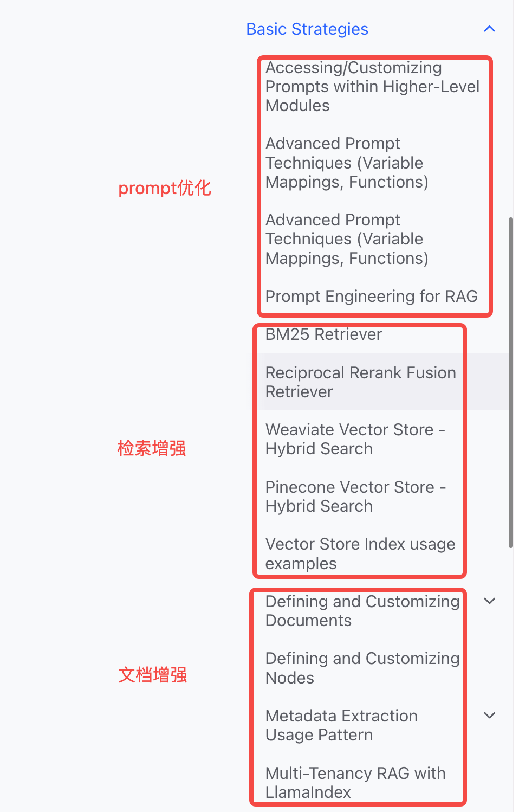Click the red 检索增强 annotation label

tap(152, 448)
